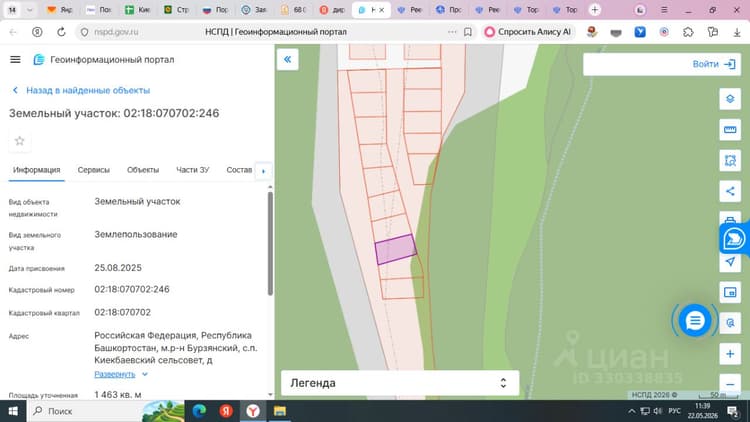This screenshot has width=750, height=422.
Task: Open the notification center in system tray
Action: 733,411
